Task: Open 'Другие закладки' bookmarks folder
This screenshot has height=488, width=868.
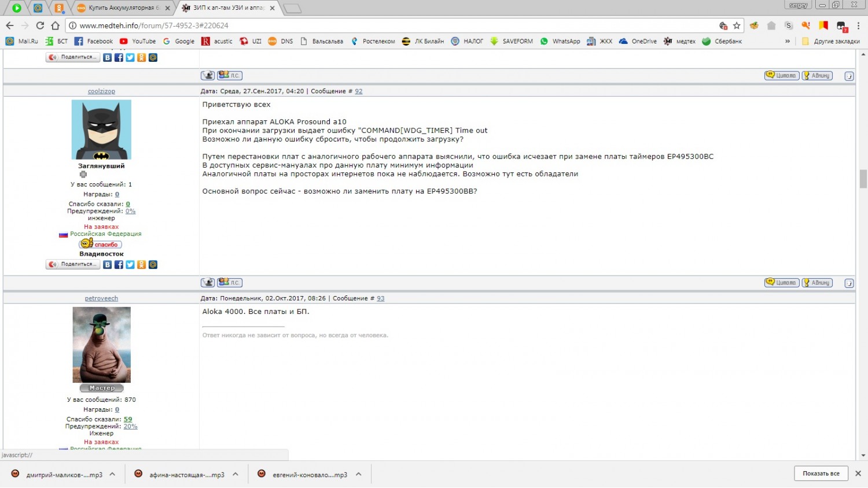Action: [831, 41]
